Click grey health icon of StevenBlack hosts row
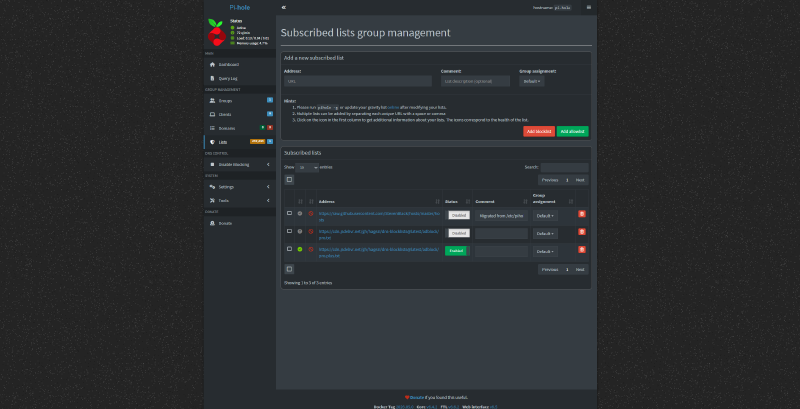This screenshot has width=800, height=409. pyautogui.click(x=300, y=214)
